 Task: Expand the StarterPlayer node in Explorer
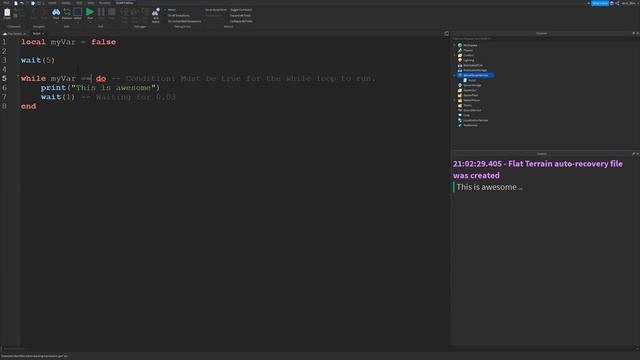[455, 100]
